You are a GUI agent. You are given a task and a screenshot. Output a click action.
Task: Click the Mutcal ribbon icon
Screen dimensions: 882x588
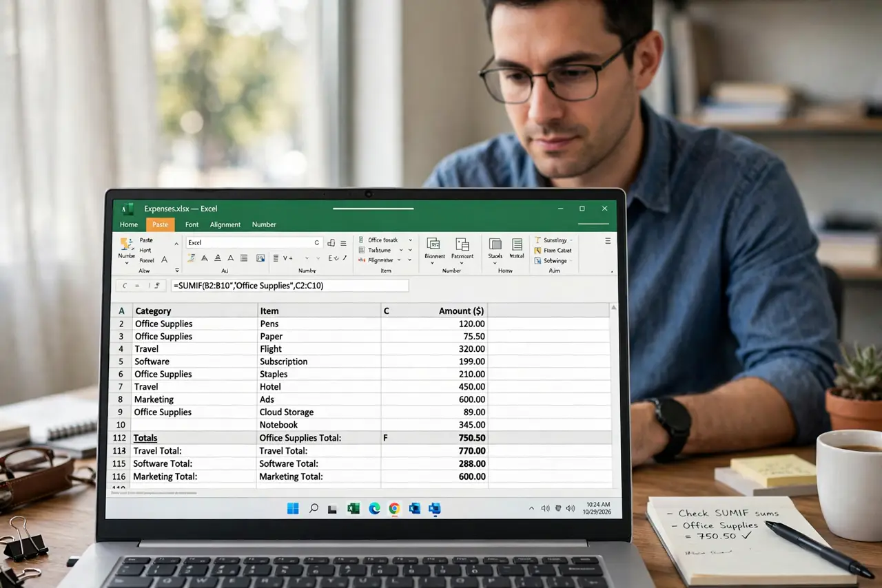point(517,244)
